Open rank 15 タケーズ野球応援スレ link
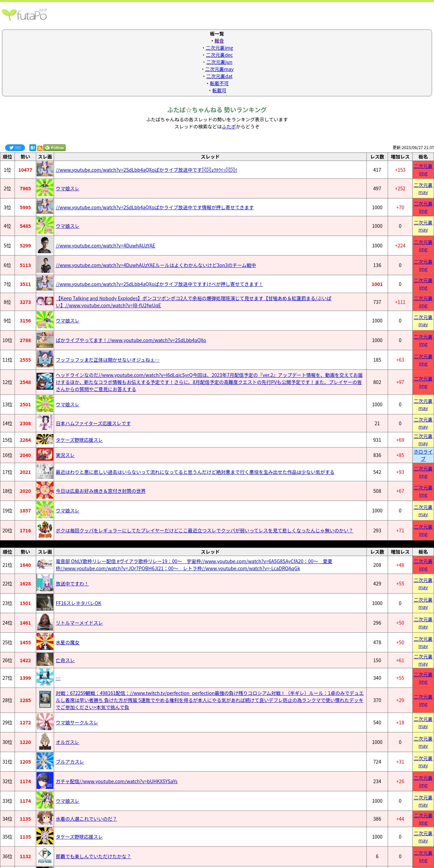Viewport: 434px width, 868px height. point(79,440)
